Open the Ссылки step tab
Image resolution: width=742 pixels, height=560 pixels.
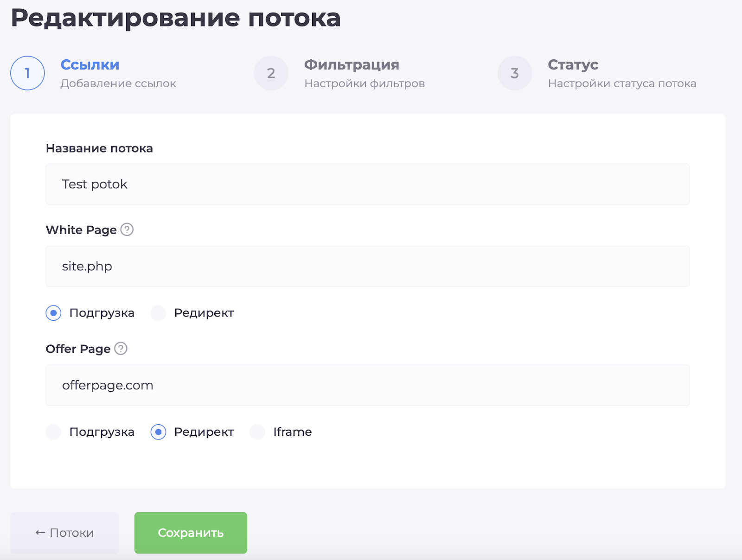90,64
